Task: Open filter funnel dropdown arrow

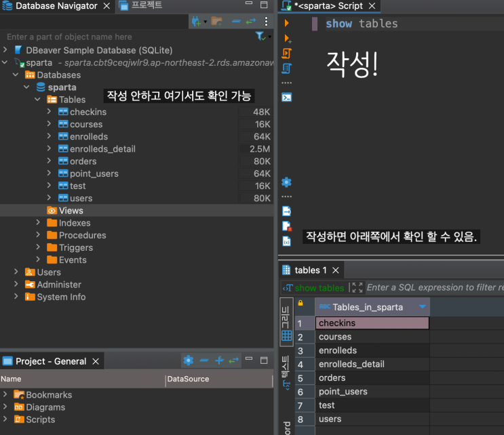Action: (270, 37)
